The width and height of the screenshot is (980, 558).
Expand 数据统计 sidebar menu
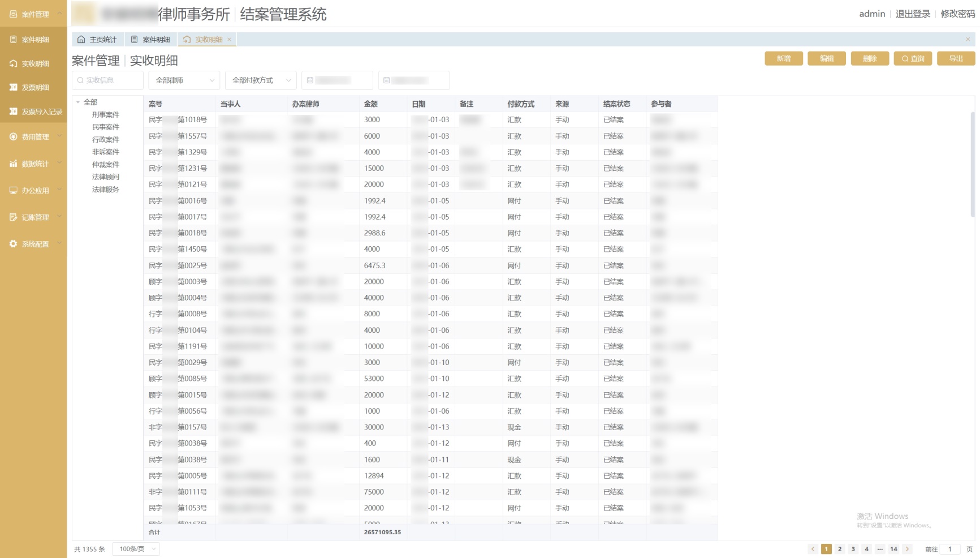33,164
